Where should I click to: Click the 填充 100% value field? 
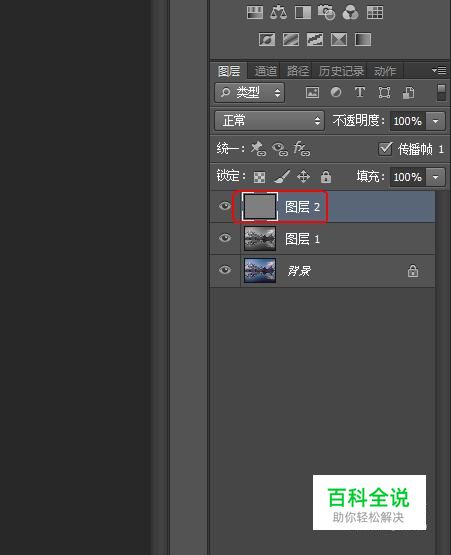pyautogui.click(x=408, y=177)
